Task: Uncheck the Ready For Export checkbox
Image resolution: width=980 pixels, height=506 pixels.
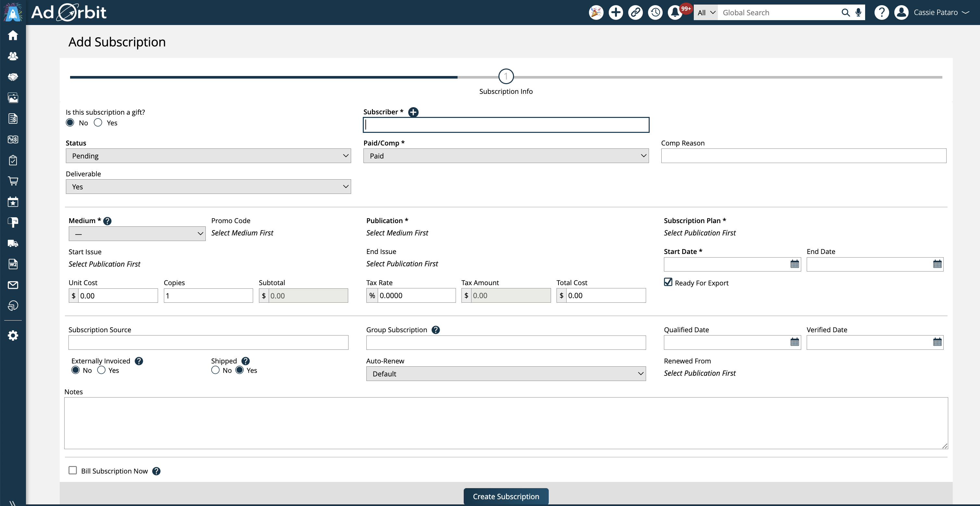Action: coord(668,282)
